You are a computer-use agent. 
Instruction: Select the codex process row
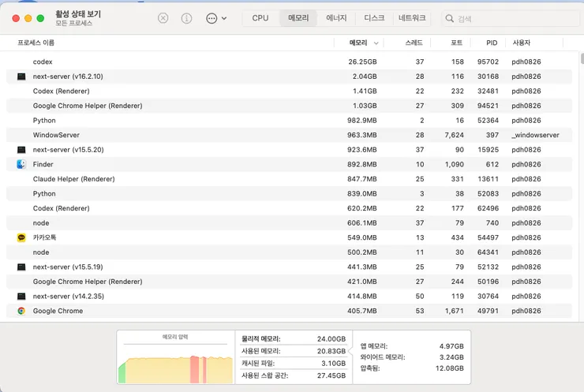289,62
